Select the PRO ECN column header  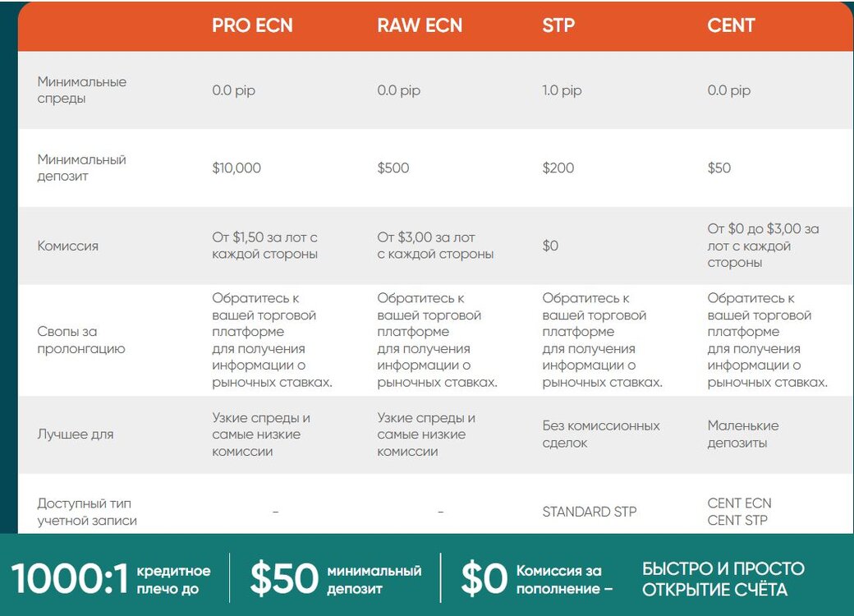tap(252, 25)
